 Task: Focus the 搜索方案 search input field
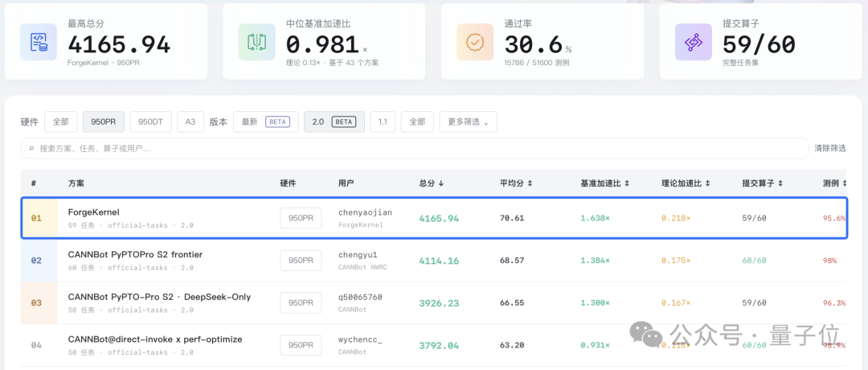click(x=415, y=149)
